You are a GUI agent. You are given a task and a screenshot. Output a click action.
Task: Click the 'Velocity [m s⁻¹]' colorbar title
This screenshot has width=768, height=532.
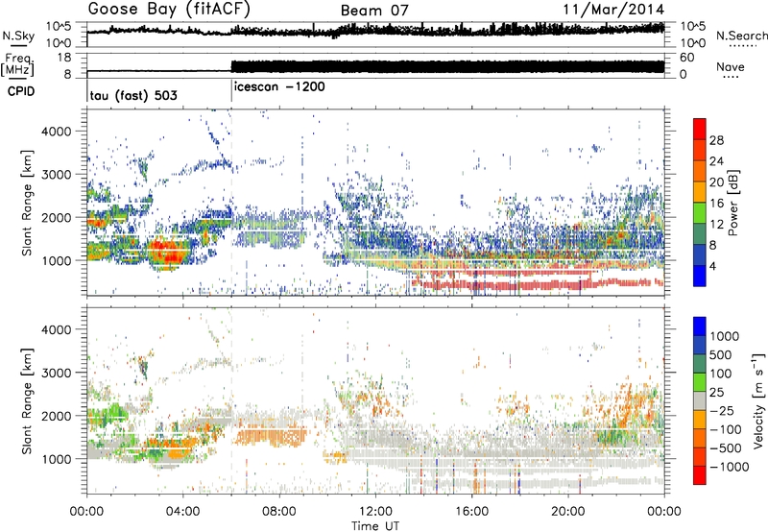pos(758,400)
